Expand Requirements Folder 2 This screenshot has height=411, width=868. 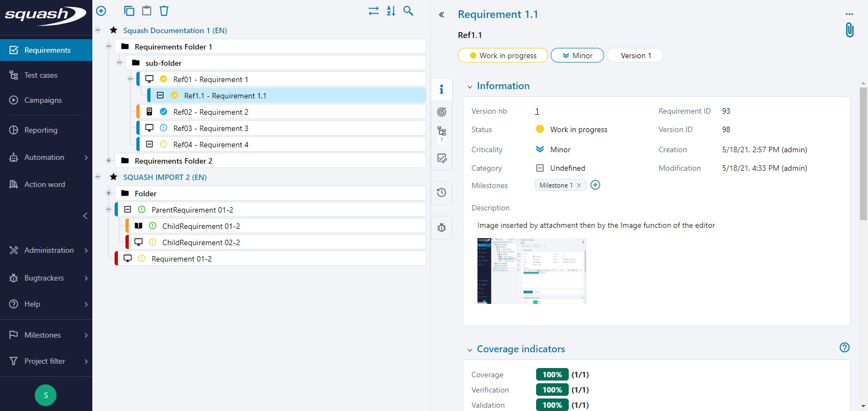point(109,161)
